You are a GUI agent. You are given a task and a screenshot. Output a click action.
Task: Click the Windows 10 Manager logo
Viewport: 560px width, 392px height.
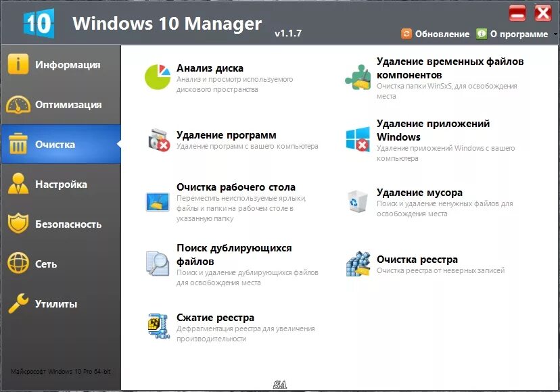[x=39, y=24]
